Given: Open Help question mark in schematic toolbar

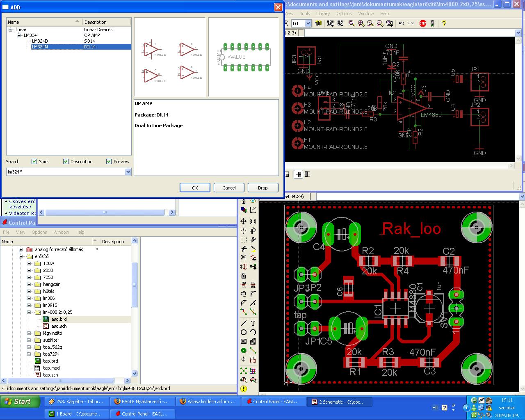Looking at the screenshot, I should [x=444, y=23].
